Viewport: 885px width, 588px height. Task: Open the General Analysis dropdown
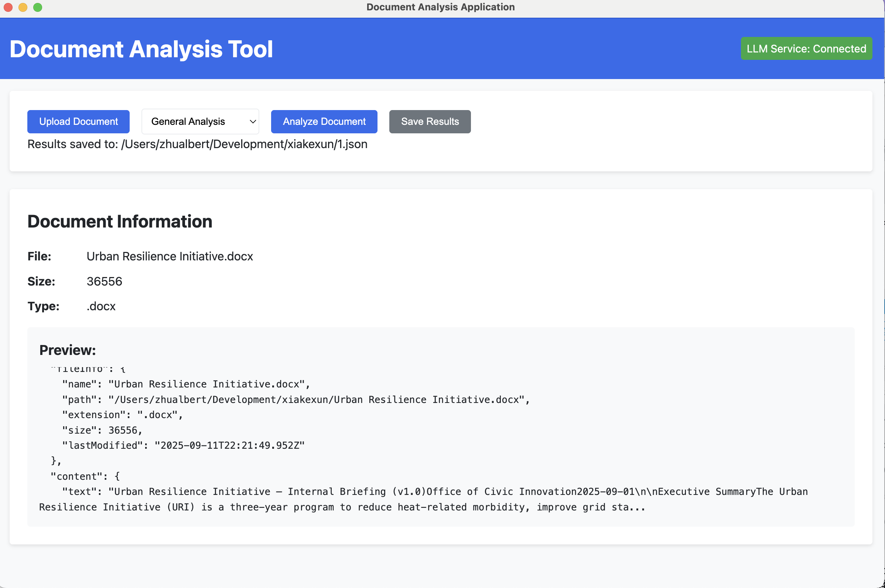pyautogui.click(x=199, y=122)
